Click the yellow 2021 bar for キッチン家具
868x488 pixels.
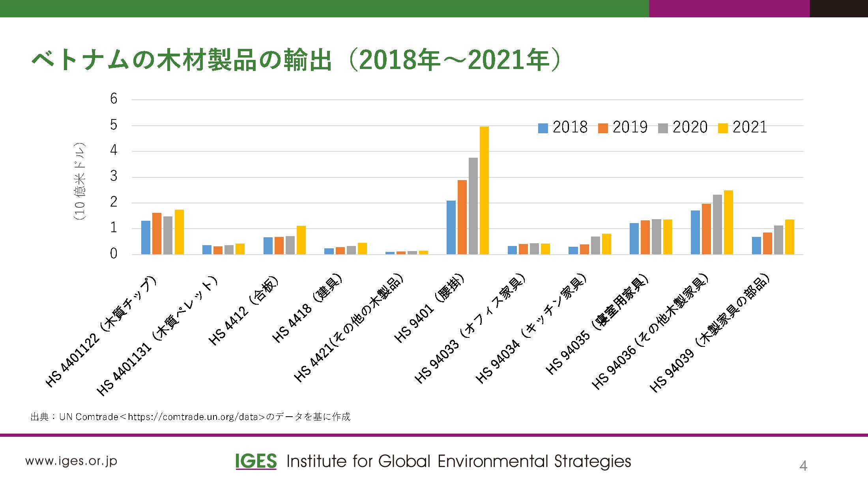click(606, 244)
